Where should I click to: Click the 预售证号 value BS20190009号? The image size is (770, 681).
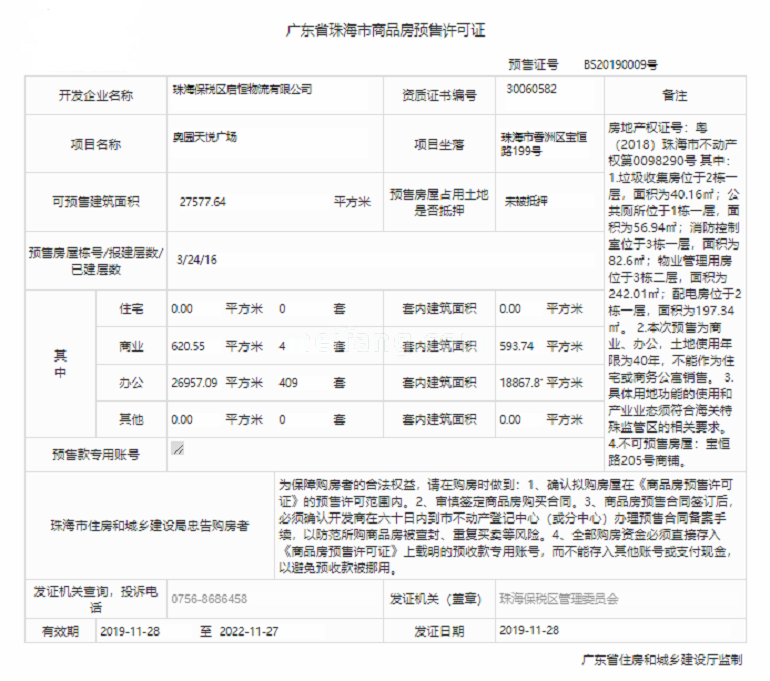620,64
